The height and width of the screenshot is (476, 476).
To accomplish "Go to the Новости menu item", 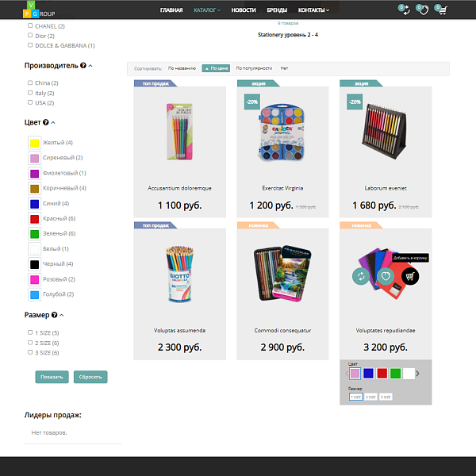I will pos(244,10).
